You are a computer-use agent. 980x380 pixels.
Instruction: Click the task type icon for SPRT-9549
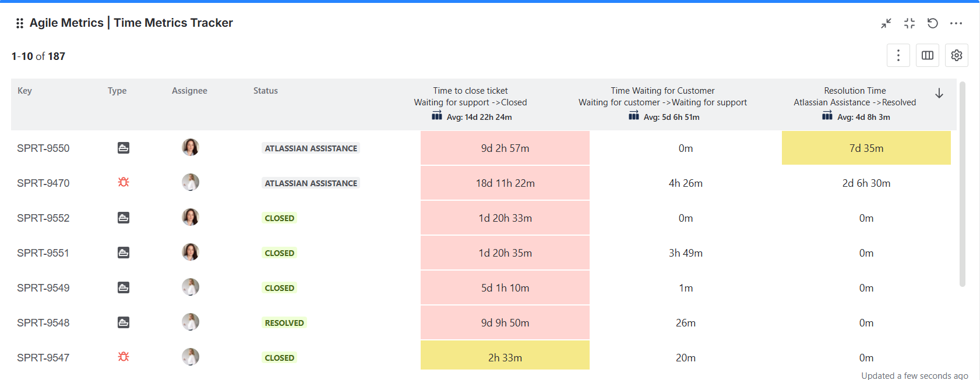(x=124, y=287)
